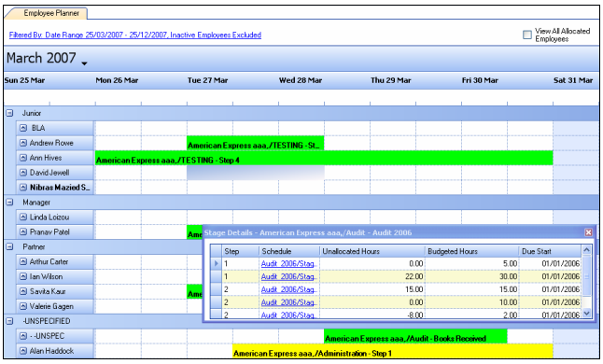Sort by Unallocated Hours column header

[x=372, y=251]
